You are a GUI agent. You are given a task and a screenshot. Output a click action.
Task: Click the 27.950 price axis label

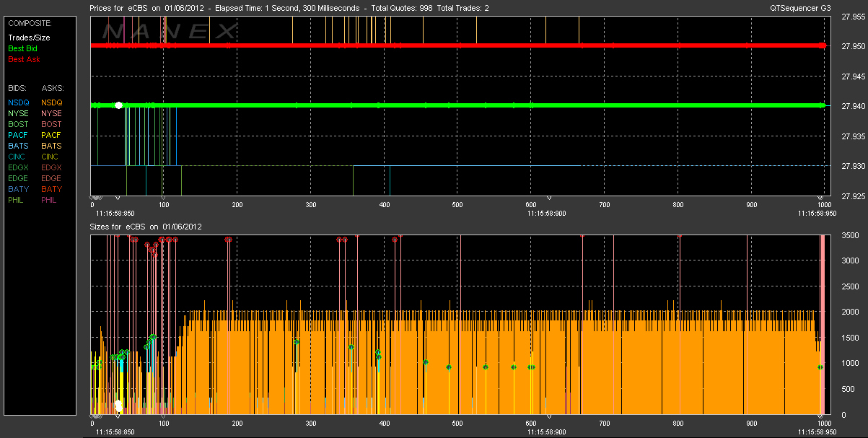click(853, 45)
